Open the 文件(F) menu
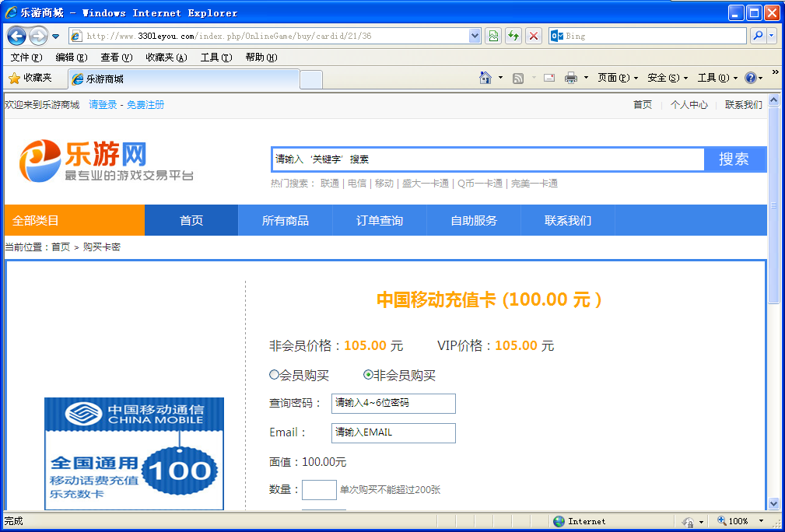The image size is (785, 532). point(26,58)
